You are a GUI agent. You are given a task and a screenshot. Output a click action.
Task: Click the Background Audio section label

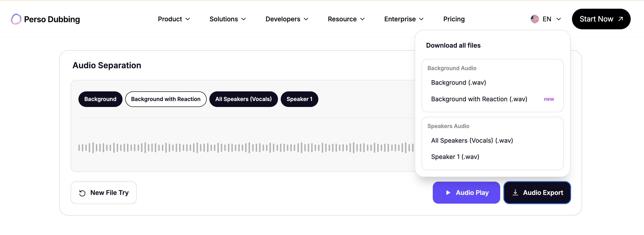[x=452, y=68]
